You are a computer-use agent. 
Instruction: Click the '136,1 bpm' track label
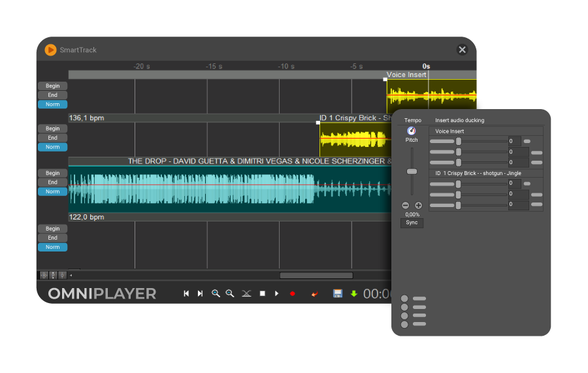[x=87, y=118]
